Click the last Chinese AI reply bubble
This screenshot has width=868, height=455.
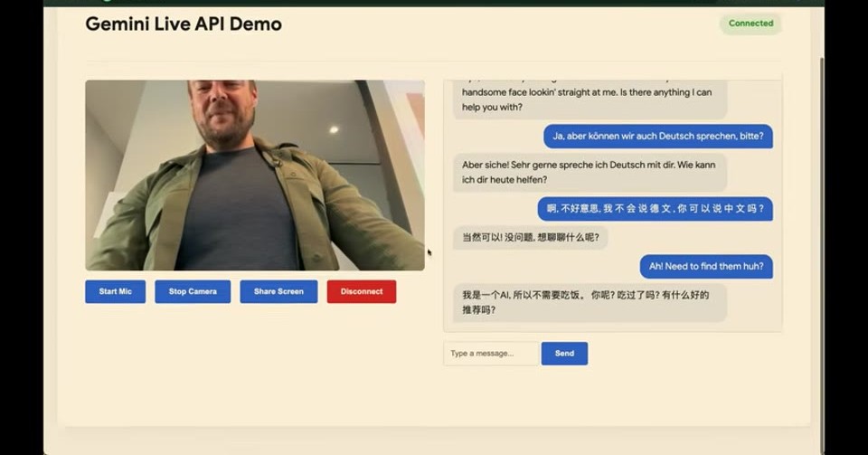(x=590, y=302)
